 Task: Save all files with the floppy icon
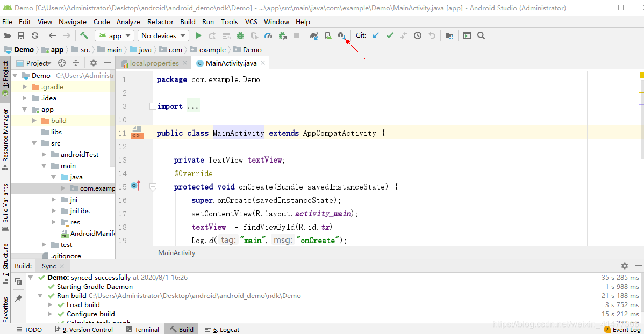coord(21,35)
